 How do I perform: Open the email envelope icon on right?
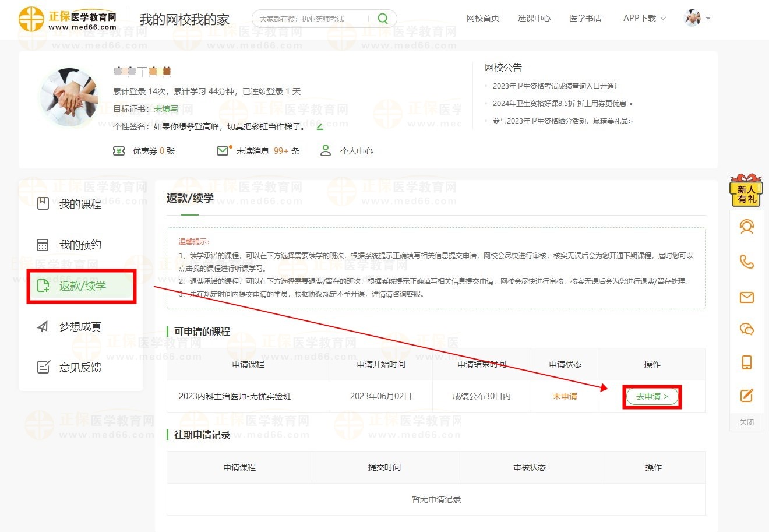pos(746,297)
